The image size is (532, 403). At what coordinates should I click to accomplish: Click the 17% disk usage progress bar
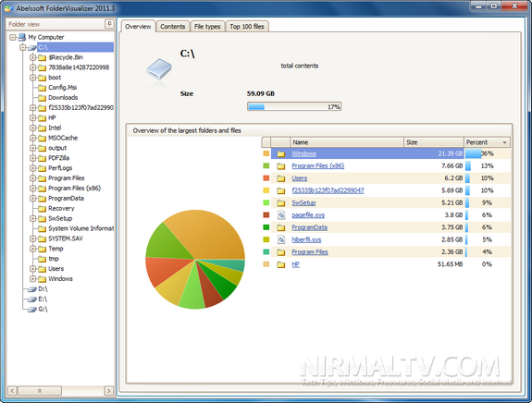(x=294, y=107)
